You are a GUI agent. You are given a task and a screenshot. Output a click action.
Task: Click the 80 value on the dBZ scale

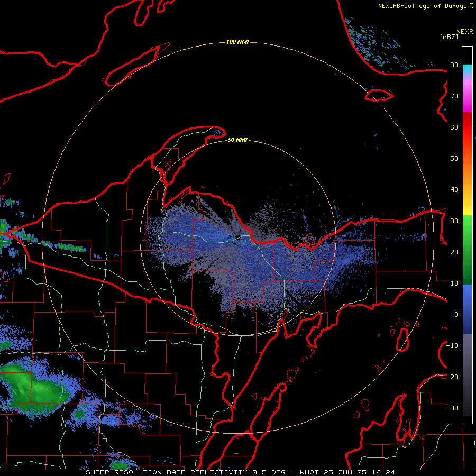pyautogui.click(x=454, y=65)
